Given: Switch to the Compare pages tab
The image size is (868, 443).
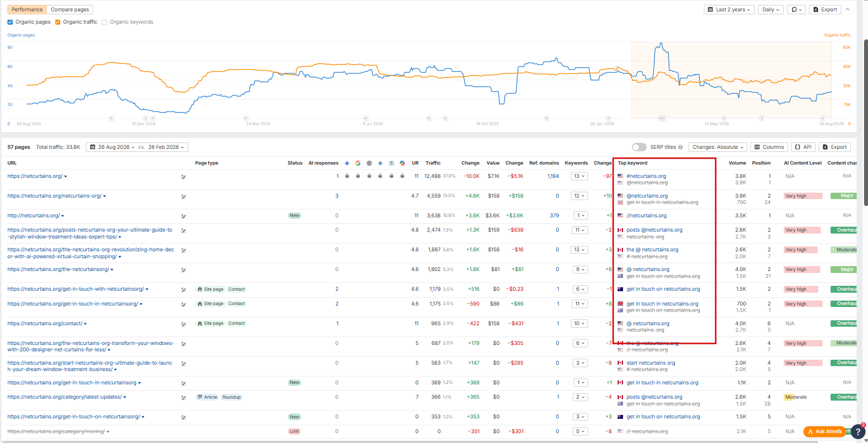Looking at the screenshot, I should pos(70,9).
